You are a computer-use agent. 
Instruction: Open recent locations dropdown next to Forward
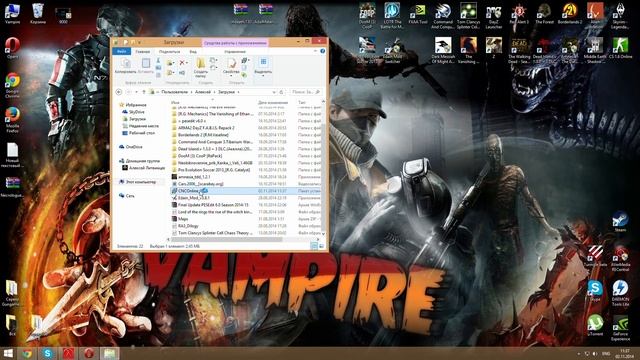tap(136, 92)
